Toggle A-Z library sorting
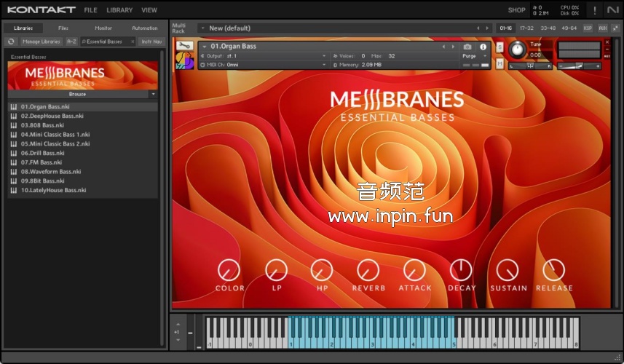This screenshot has height=364, width=624. pos(71,41)
